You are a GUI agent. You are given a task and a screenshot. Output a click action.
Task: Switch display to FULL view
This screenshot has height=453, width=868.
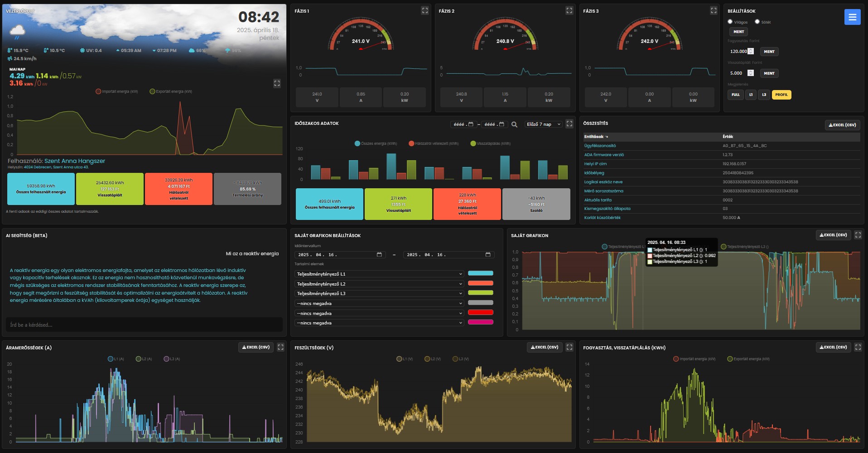click(x=735, y=95)
